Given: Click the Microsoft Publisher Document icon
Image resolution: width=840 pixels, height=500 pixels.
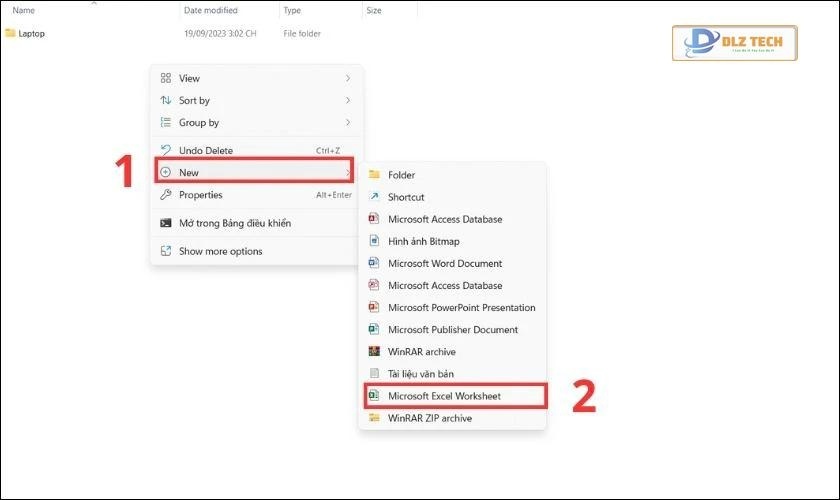Looking at the screenshot, I should click(x=374, y=329).
